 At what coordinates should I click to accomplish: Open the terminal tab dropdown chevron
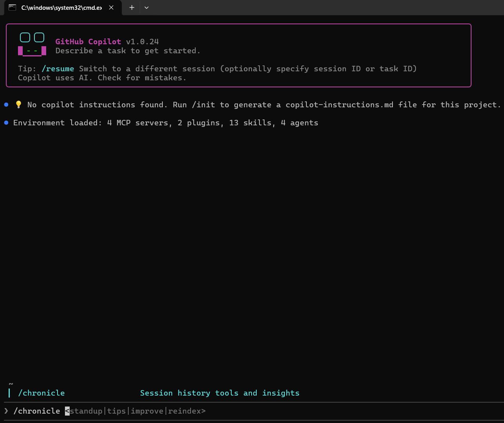(146, 7)
